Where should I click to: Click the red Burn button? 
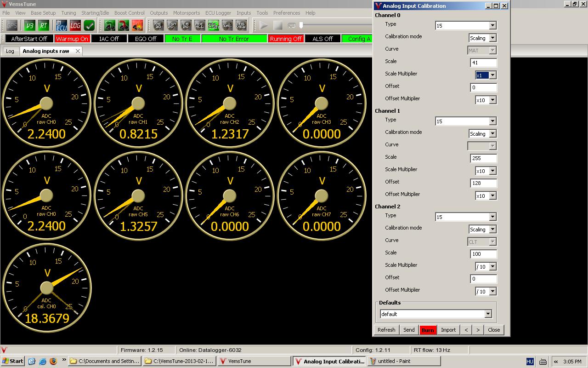pyautogui.click(x=428, y=330)
